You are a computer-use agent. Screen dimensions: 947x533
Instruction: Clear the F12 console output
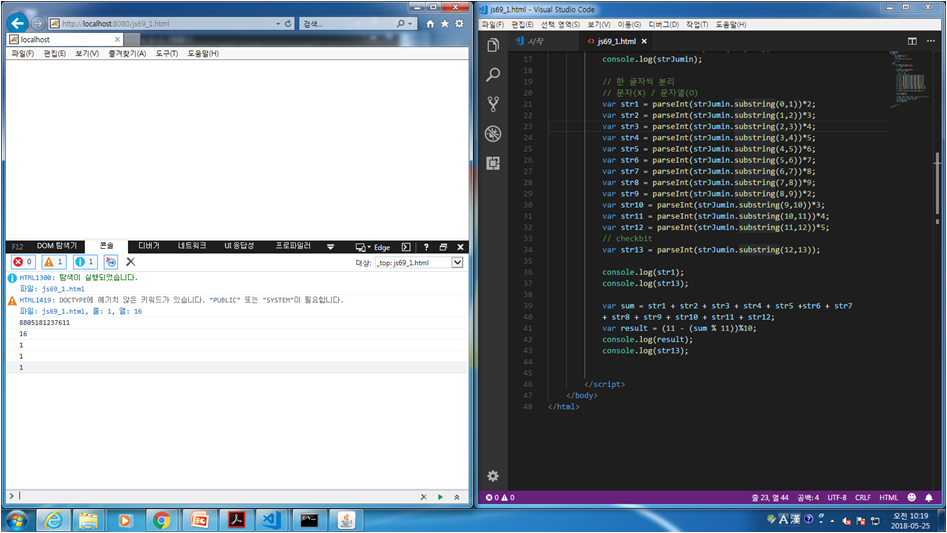tap(130, 262)
